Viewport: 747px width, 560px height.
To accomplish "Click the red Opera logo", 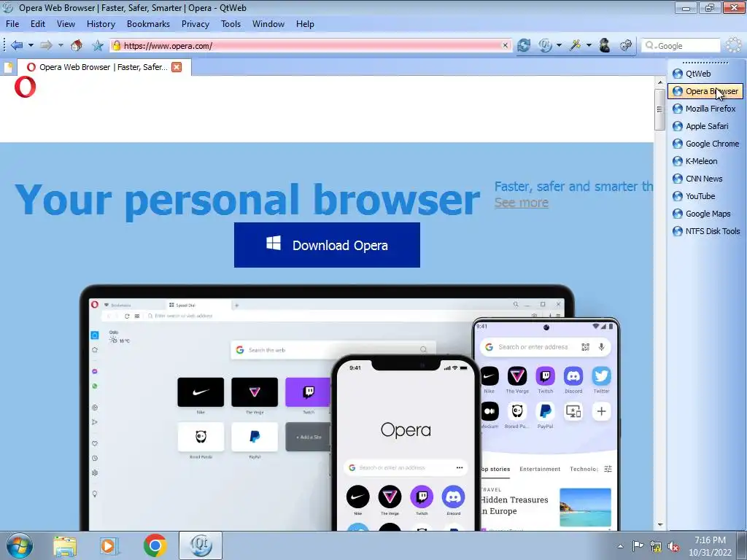I will point(25,87).
